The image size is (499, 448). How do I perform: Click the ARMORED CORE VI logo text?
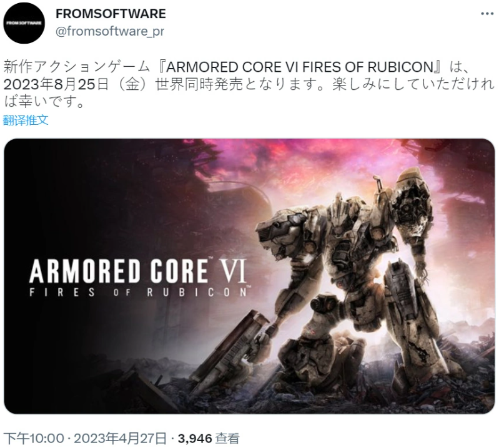pos(138,271)
